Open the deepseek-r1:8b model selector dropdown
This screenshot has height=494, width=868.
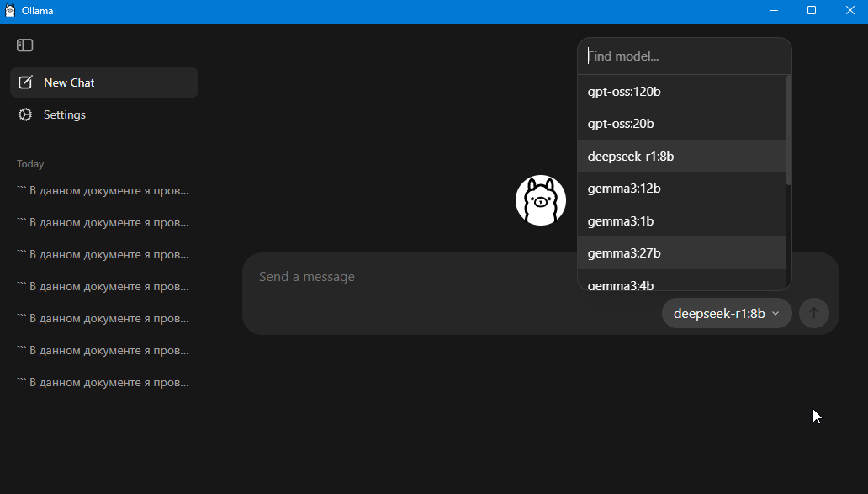[x=727, y=313]
